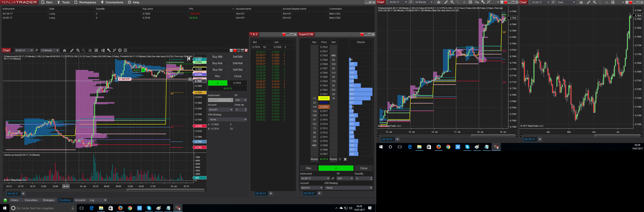Click Sell Bid button in Chart Trader

pyautogui.click(x=238, y=70)
